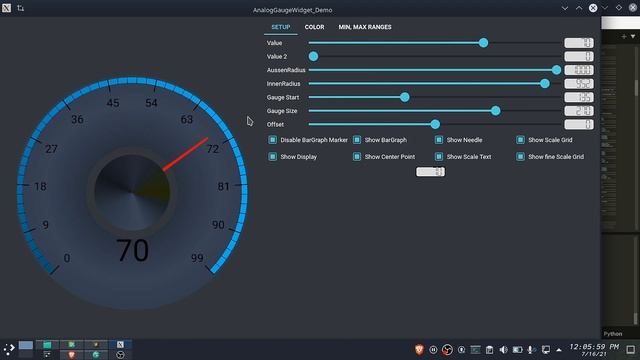This screenshot has height=360, width=640.
Task: Click the digital readout 70 on gauge
Action: [132, 250]
